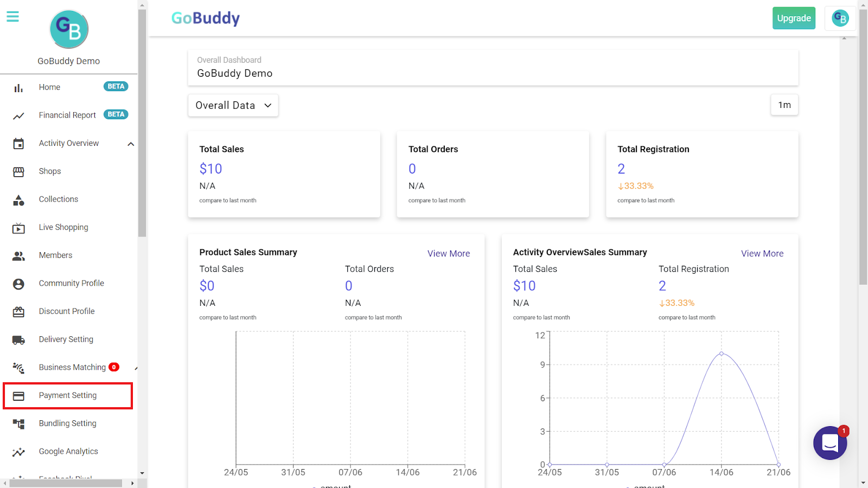Click the Bundling Setting hierarchy icon
This screenshot has height=488, width=868.
tap(18, 424)
